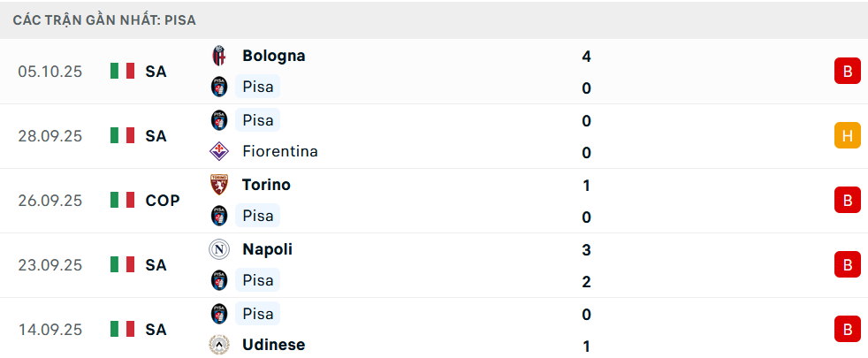Open the Napoli team link
Screen dimensions: 868x358
(267, 249)
